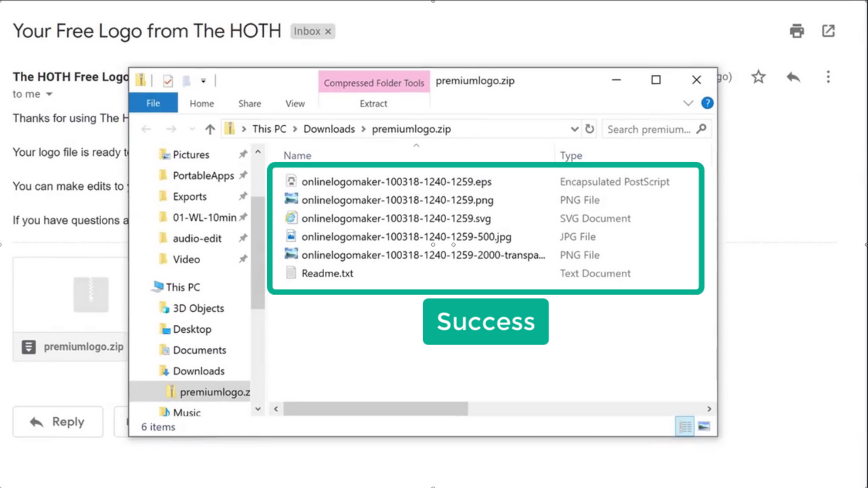Open the File tab in Explorer

click(153, 103)
